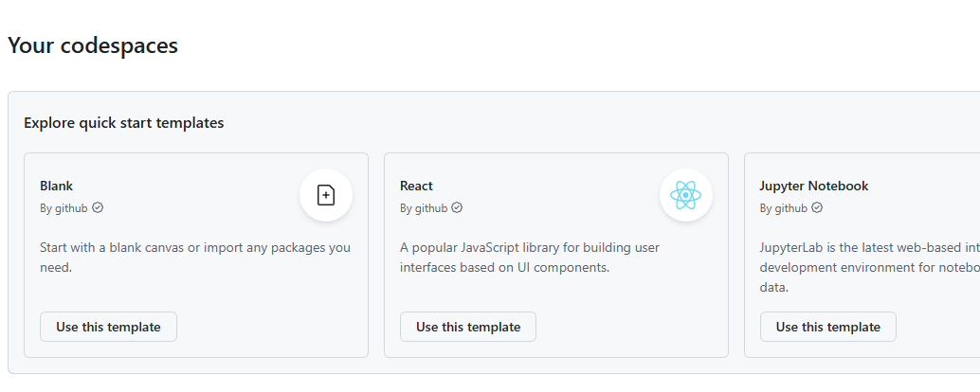Click the Blank card description text

tap(194, 257)
